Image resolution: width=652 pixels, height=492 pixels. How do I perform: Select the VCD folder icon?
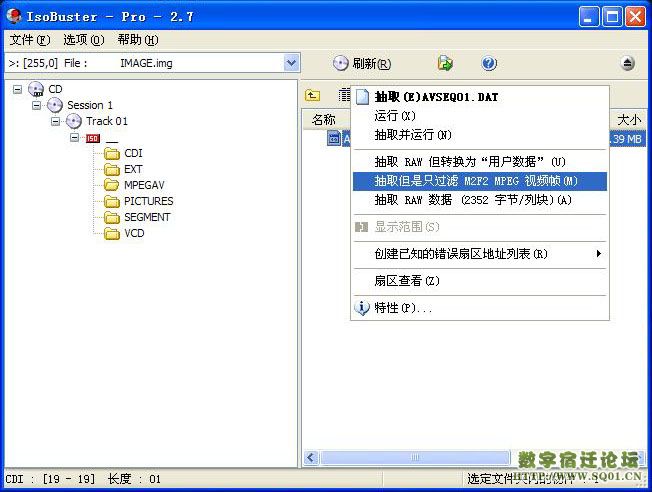point(112,233)
